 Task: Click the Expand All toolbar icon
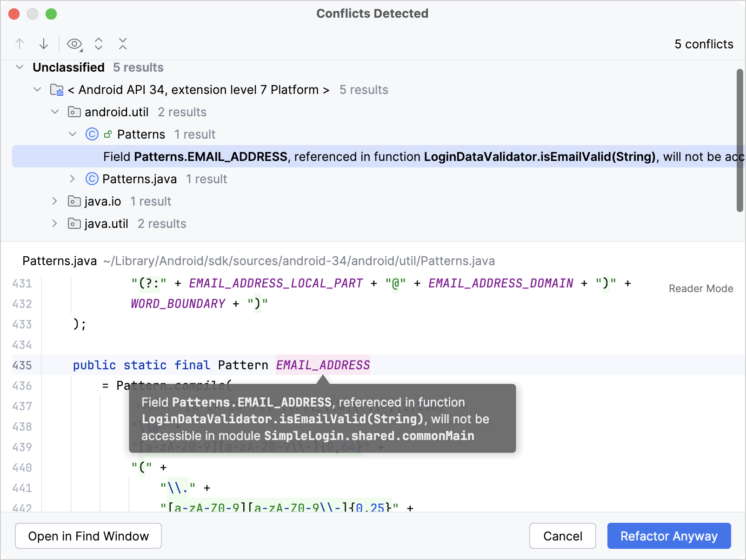pyautogui.click(x=99, y=43)
